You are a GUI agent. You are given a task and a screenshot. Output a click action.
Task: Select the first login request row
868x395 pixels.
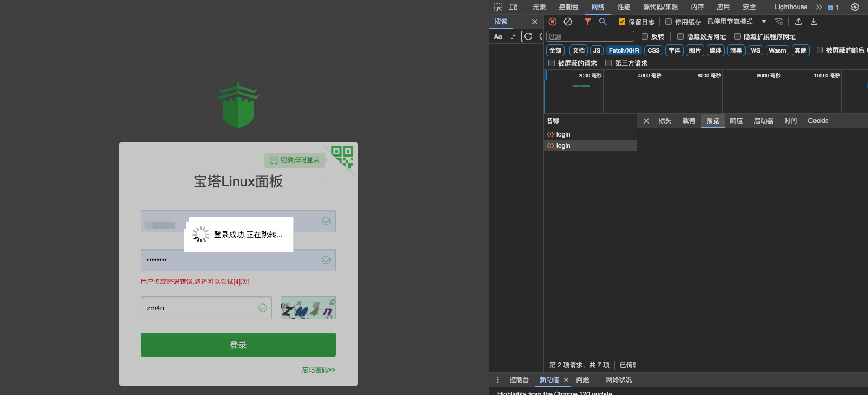click(x=590, y=134)
